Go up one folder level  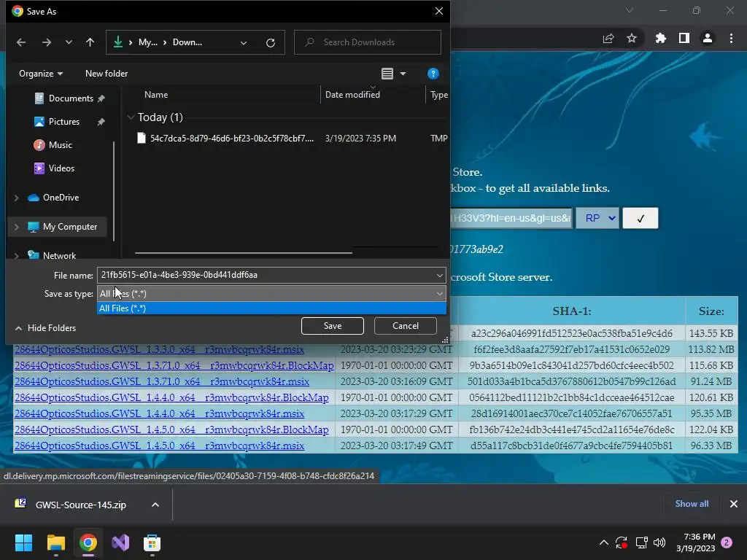90,42
